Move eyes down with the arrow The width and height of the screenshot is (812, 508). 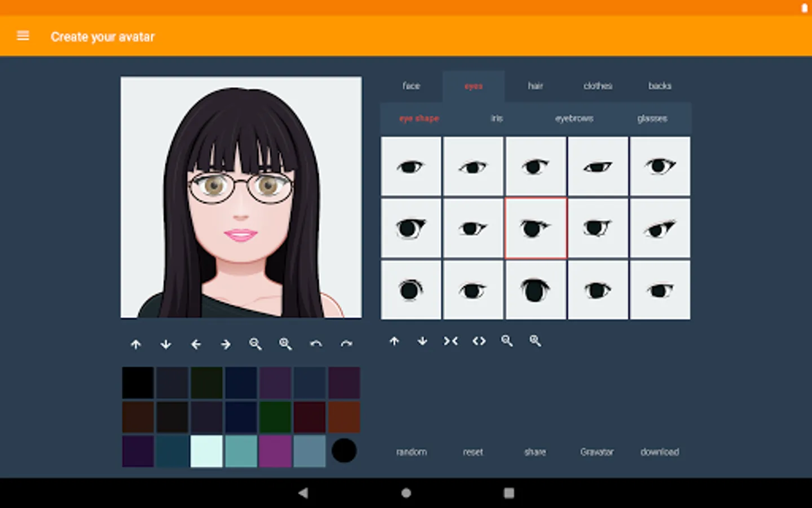coord(422,341)
